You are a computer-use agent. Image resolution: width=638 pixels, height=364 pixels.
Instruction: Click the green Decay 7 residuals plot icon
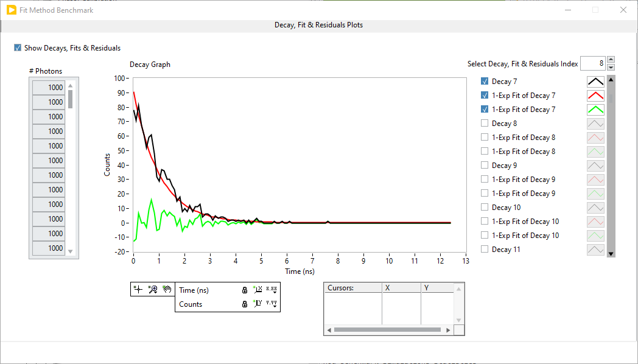[x=595, y=110]
